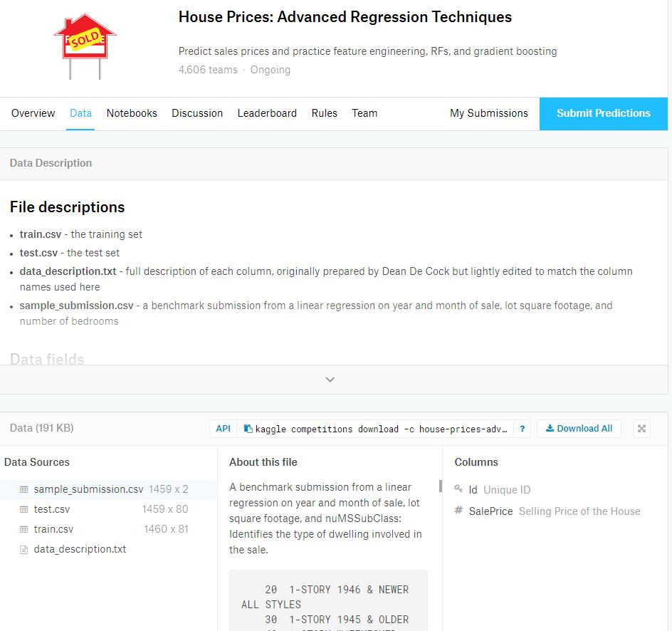Click the 1460 x 81 dimensions text
The image size is (672, 631).
click(166, 529)
